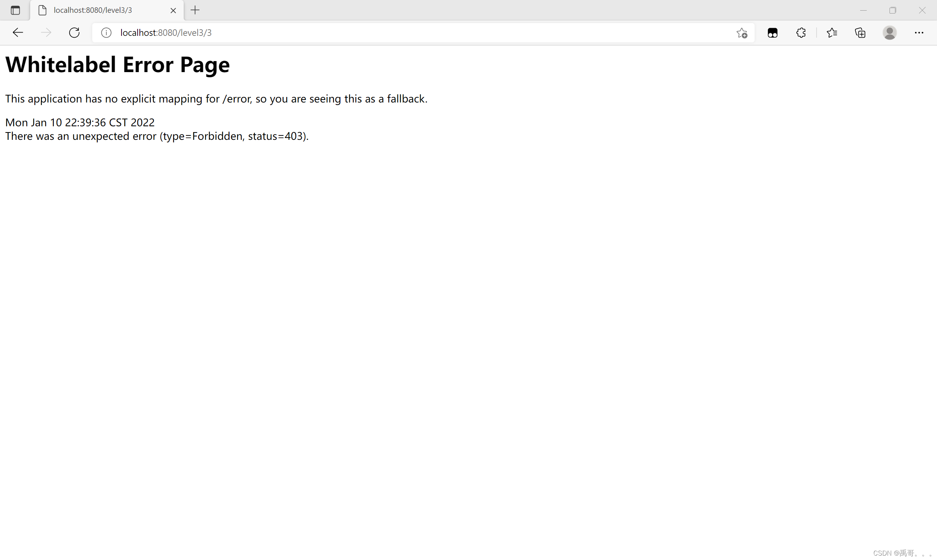Screen dimensions: 937x560
Task: Click the Whitelabel Error Page heading
Action: pos(117,64)
